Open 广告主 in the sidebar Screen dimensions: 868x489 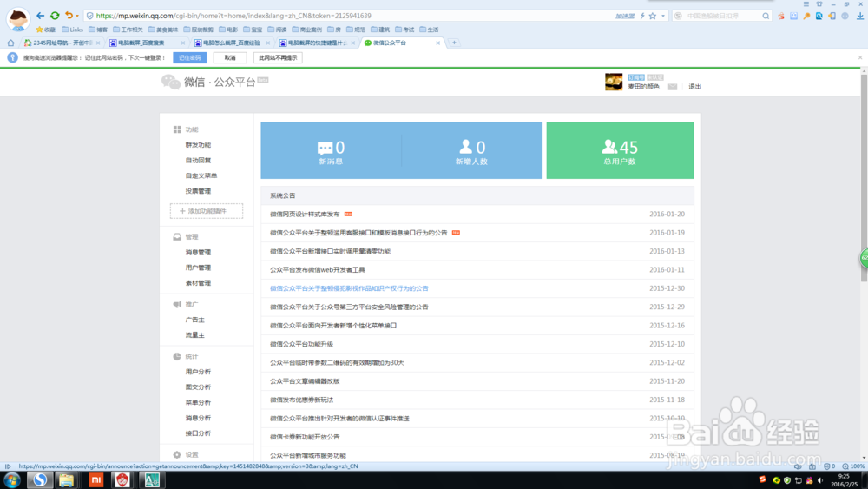click(x=194, y=320)
